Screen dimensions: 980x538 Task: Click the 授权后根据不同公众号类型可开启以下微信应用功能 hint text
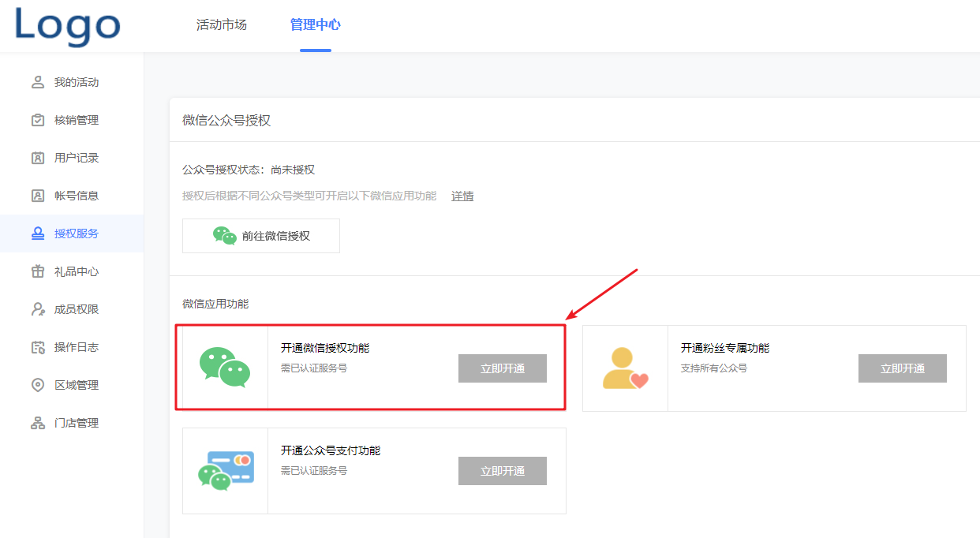pos(309,196)
